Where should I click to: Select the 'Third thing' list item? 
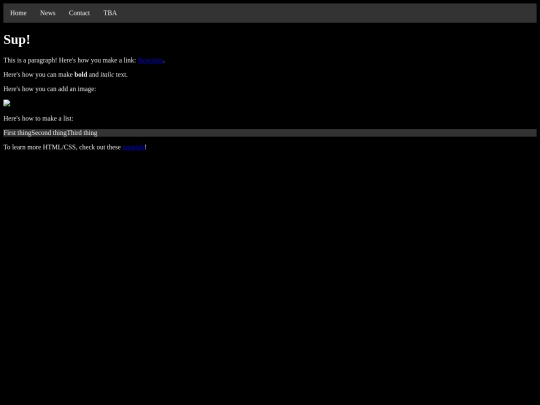pyautogui.click(x=82, y=133)
